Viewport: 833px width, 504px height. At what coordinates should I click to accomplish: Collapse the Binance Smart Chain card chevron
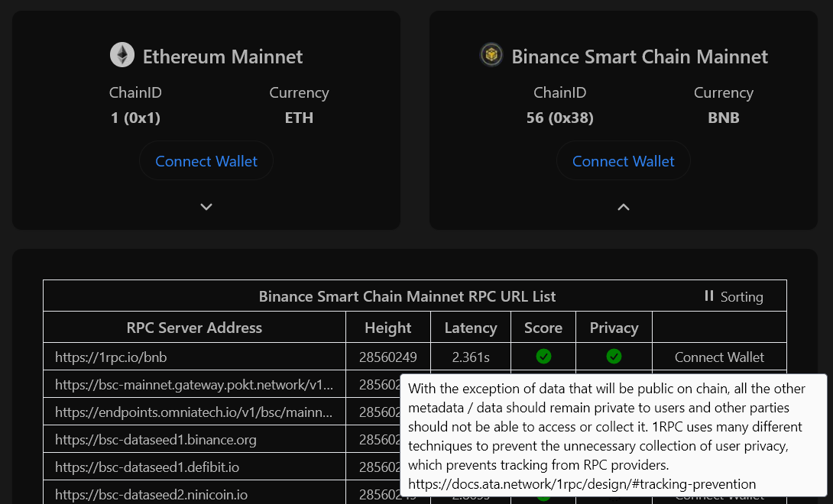coord(624,207)
